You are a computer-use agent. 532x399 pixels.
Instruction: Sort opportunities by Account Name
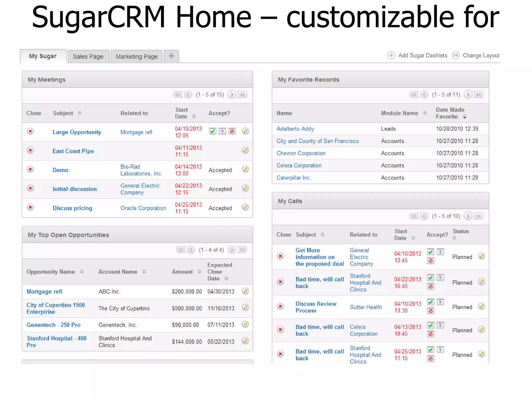click(x=144, y=271)
